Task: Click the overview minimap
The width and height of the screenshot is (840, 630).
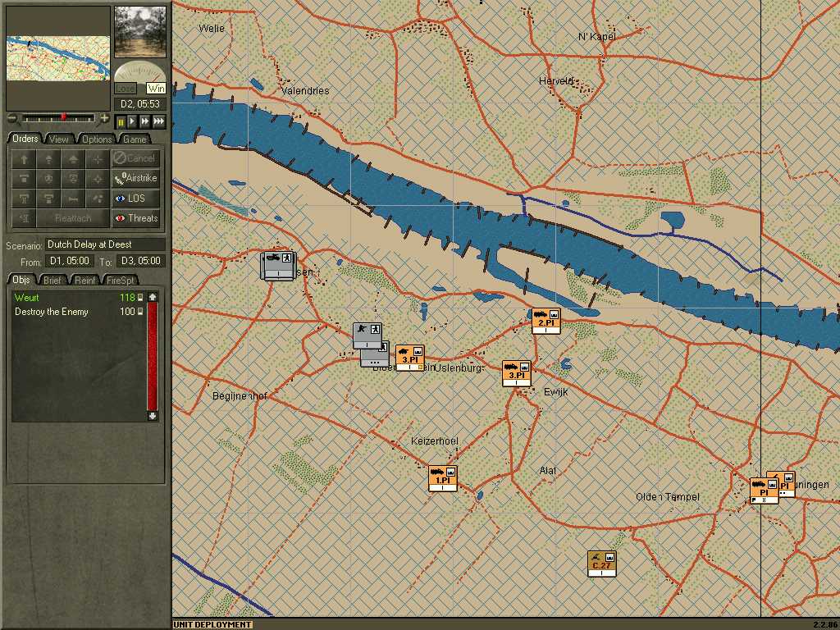Action: [58, 58]
